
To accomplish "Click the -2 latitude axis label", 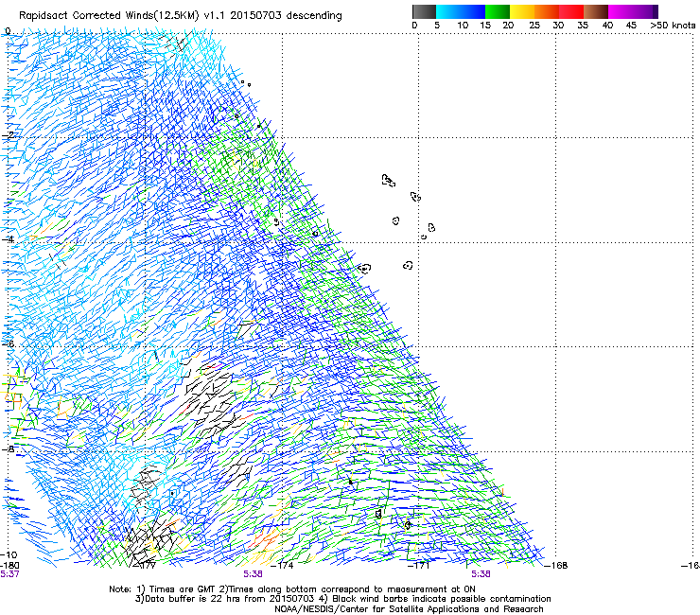I will 8,135.
